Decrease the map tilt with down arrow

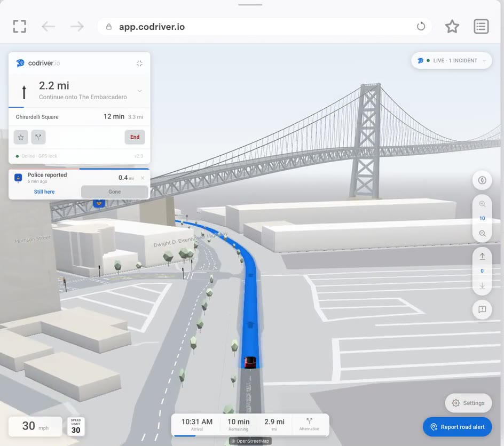(x=482, y=285)
